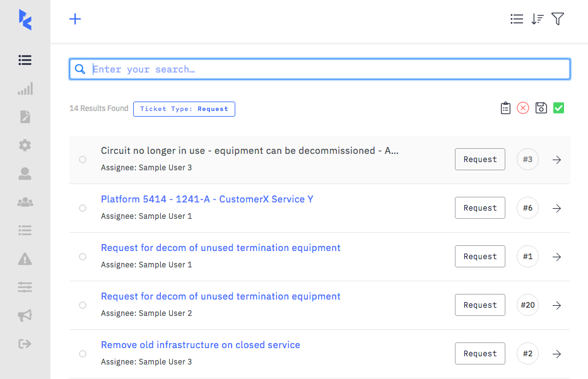The width and height of the screenshot is (588, 379).
Task: Click the Request tag on ticket #2
Action: coord(480,354)
